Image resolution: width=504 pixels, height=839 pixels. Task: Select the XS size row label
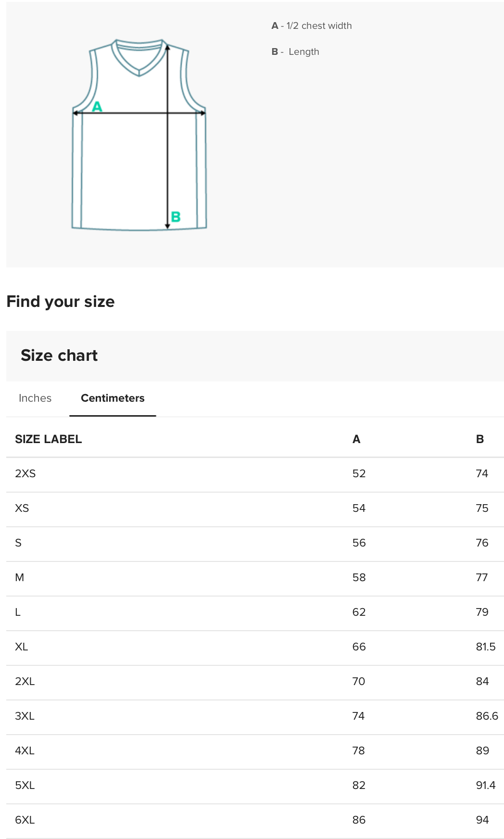tap(22, 508)
